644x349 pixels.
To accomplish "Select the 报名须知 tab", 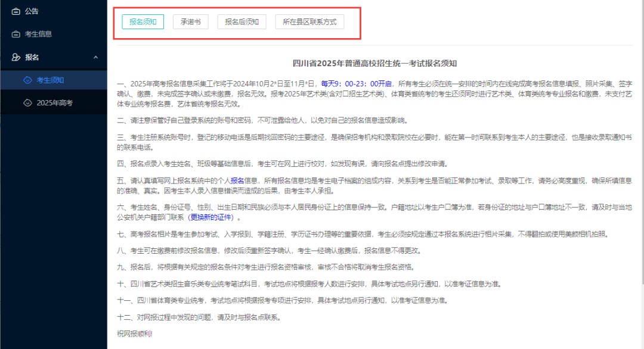I will pos(143,21).
